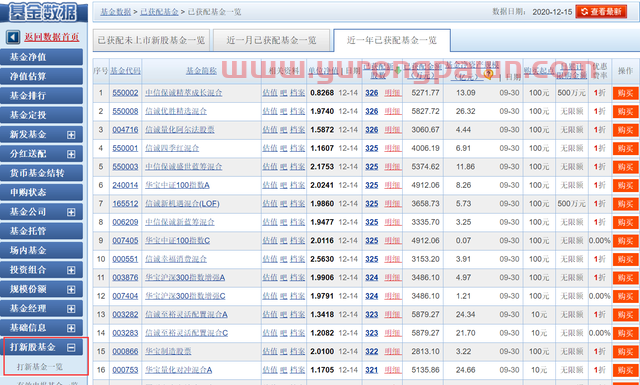Open fund code 550002
640x385 pixels.
125,93
